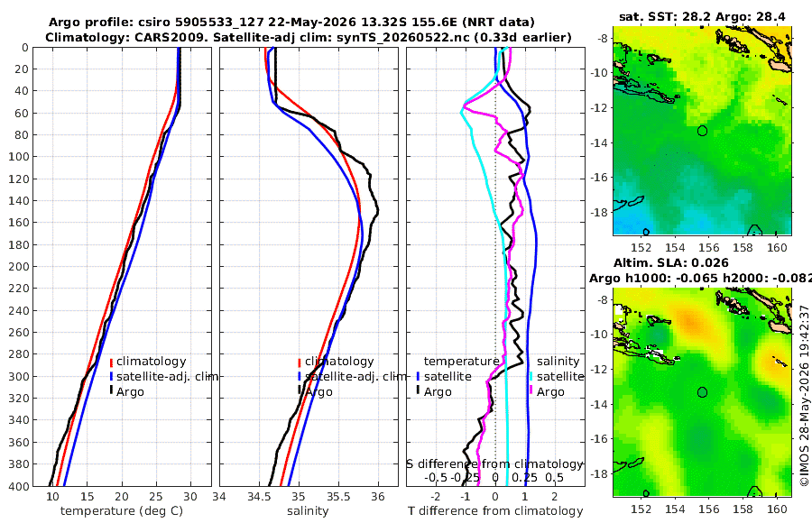Click the 'S difference from climatology' label
This screenshot has height=523, width=812.
click(x=494, y=464)
